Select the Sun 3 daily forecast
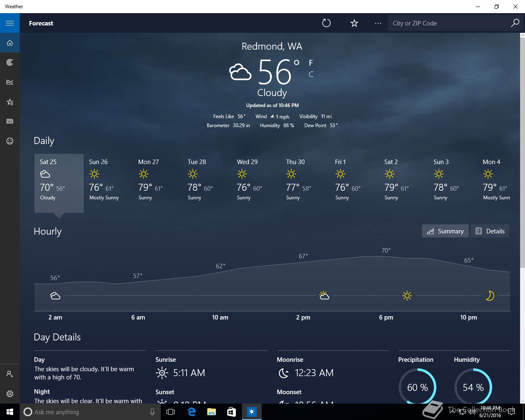This screenshot has width=525, height=420. coord(453,183)
